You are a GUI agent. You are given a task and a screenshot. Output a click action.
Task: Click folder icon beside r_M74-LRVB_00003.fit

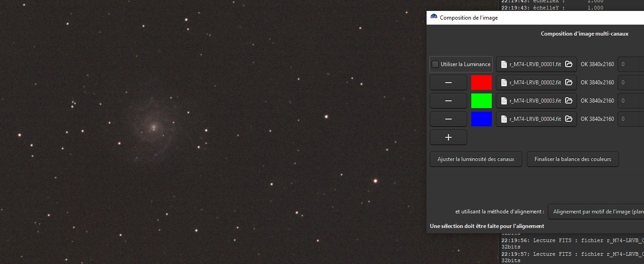click(x=569, y=101)
